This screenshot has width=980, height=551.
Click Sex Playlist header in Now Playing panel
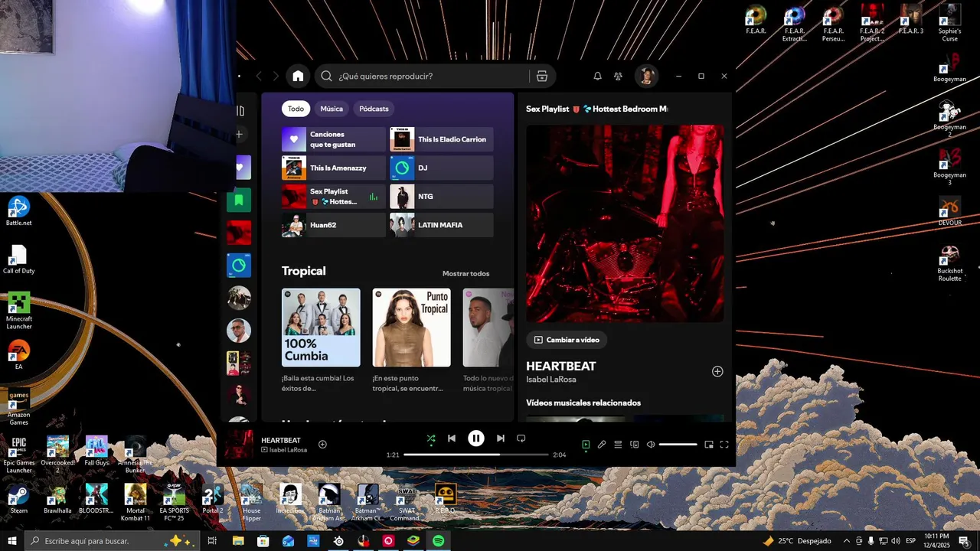coord(596,109)
